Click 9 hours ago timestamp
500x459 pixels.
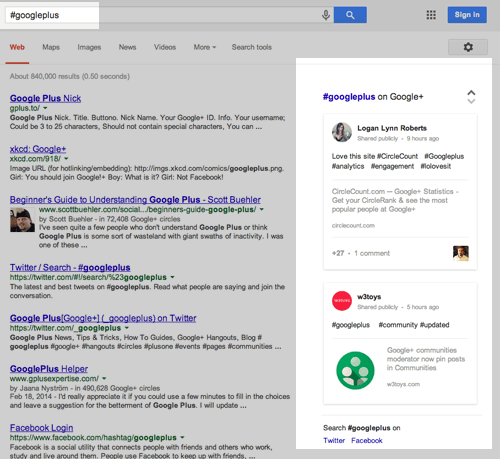click(423, 138)
